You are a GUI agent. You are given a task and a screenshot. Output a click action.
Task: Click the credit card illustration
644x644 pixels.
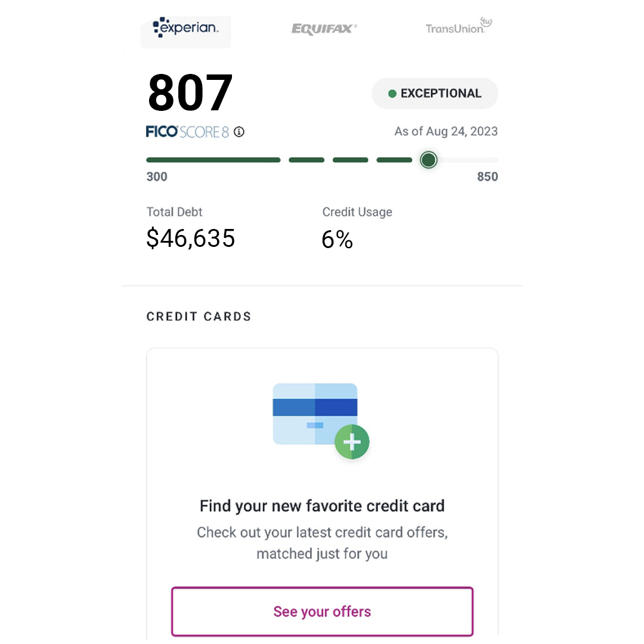[x=315, y=414]
